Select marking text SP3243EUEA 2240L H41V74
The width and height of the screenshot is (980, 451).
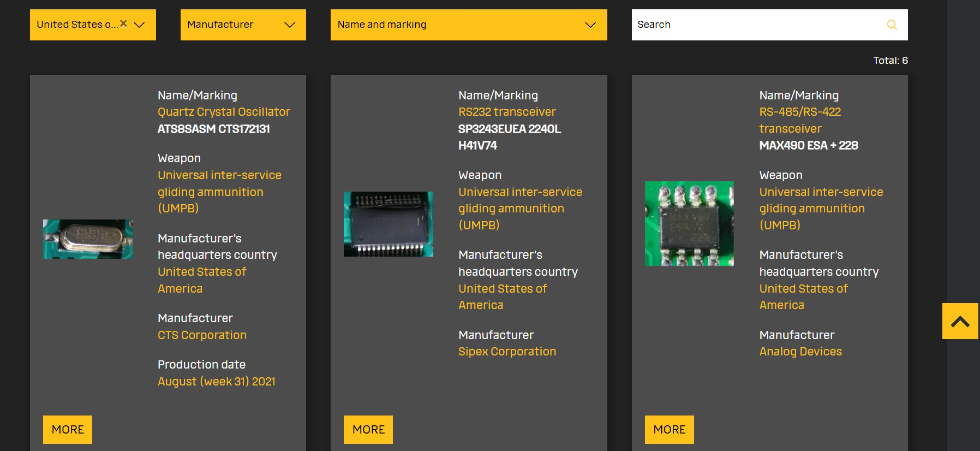coord(510,137)
